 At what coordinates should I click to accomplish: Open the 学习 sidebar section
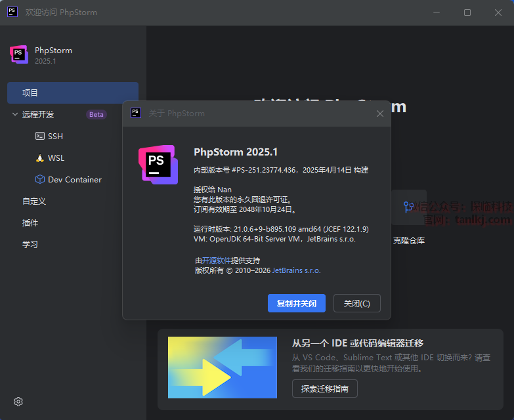[x=30, y=245]
